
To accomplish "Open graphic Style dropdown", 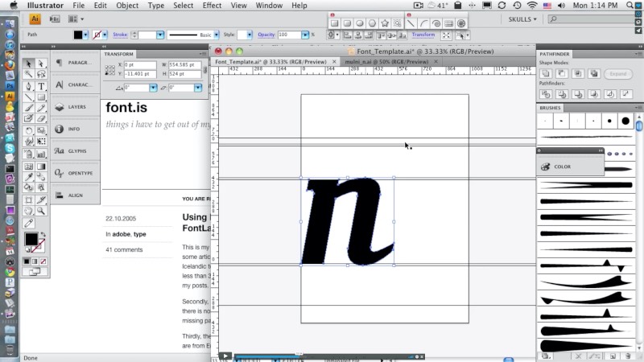I will tap(250, 35).
